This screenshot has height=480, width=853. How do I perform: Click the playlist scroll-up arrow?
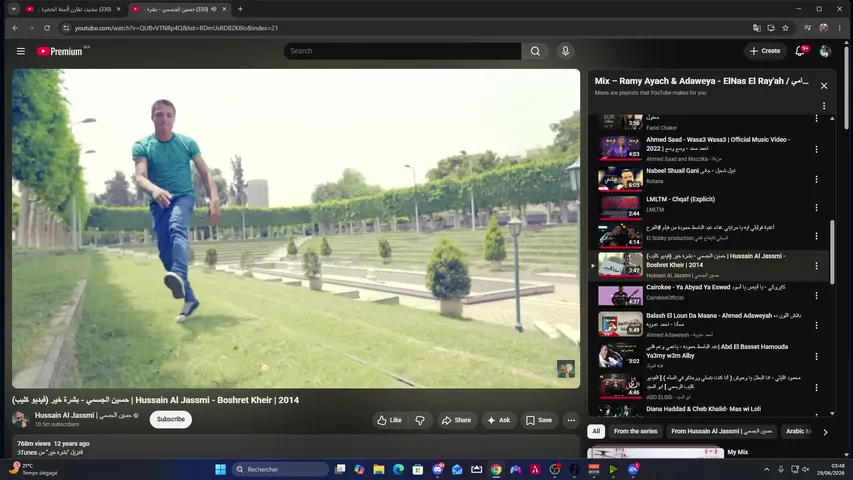(832, 118)
